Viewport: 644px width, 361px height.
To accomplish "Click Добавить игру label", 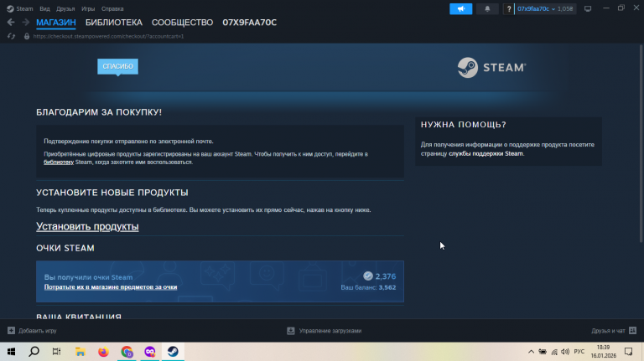I will pyautogui.click(x=38, y=331).
